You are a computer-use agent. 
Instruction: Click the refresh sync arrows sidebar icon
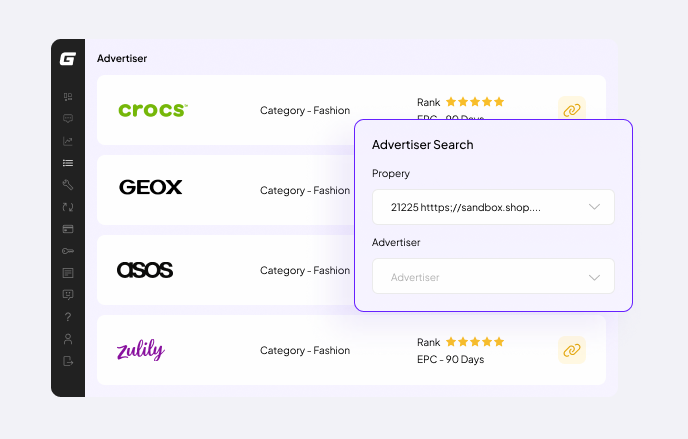pyautogui.click(x=68, y=207)
